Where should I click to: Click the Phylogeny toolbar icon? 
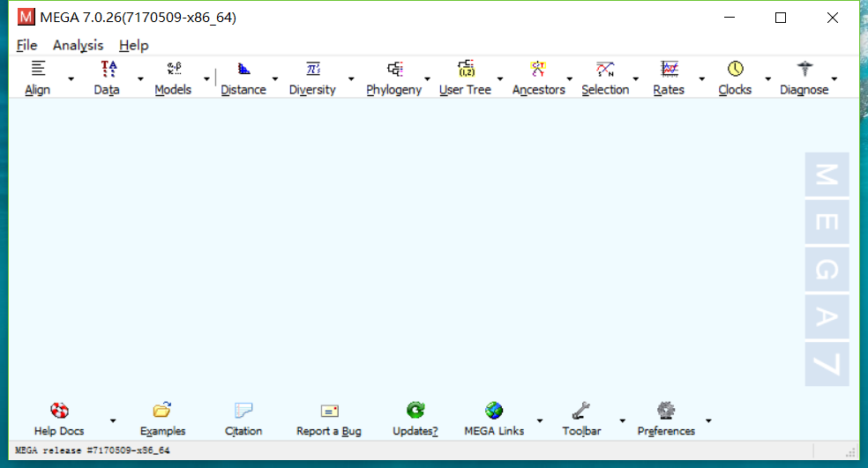pyautogui.click(x=394, y=69)
